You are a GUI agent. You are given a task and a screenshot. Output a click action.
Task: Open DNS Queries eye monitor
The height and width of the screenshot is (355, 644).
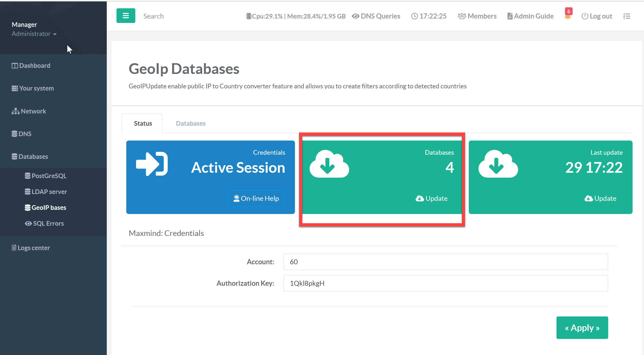click(376, 16)
